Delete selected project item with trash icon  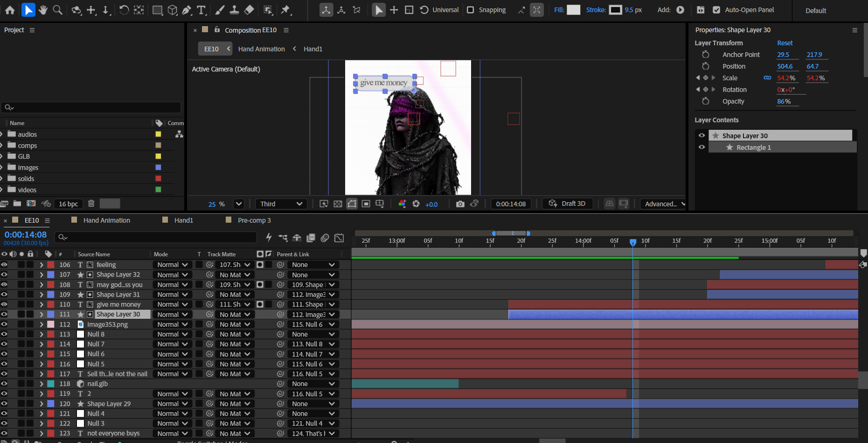[x=91, y=204]
